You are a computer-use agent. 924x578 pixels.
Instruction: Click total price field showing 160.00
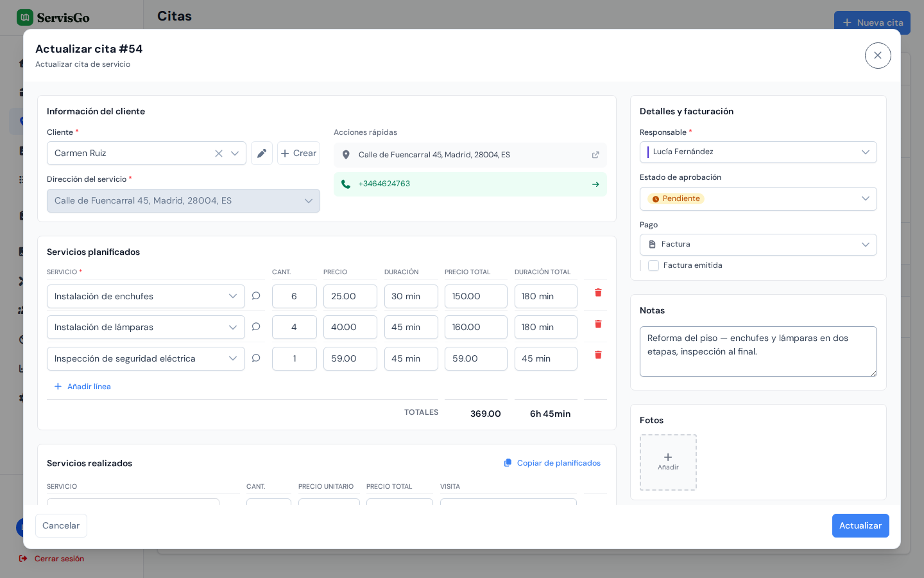476,328
